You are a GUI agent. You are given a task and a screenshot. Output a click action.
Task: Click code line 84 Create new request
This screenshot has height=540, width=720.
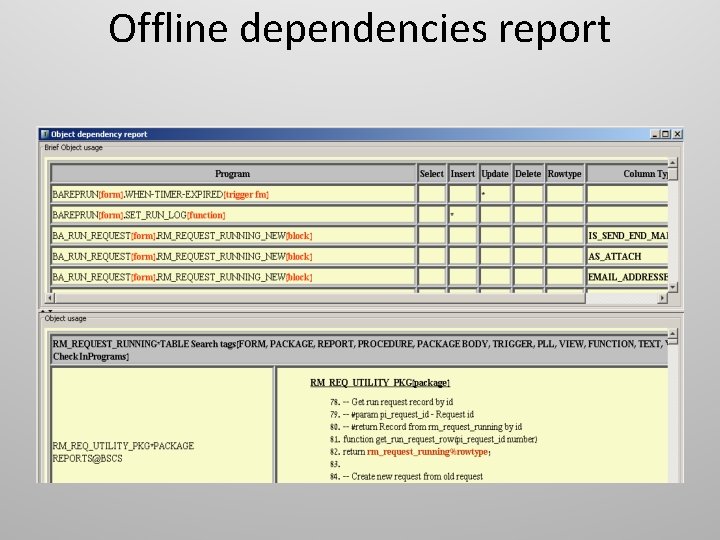tap(406, 476)
